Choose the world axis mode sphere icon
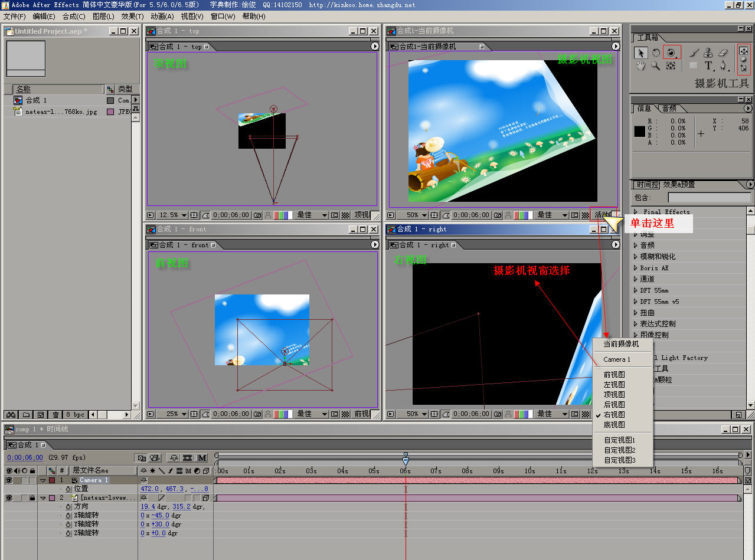The height and width of the screenshot is (560, 755). point(743,59)
